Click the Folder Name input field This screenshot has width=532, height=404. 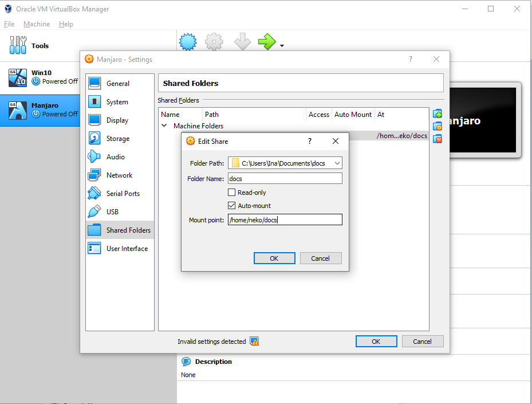[285, 179]
